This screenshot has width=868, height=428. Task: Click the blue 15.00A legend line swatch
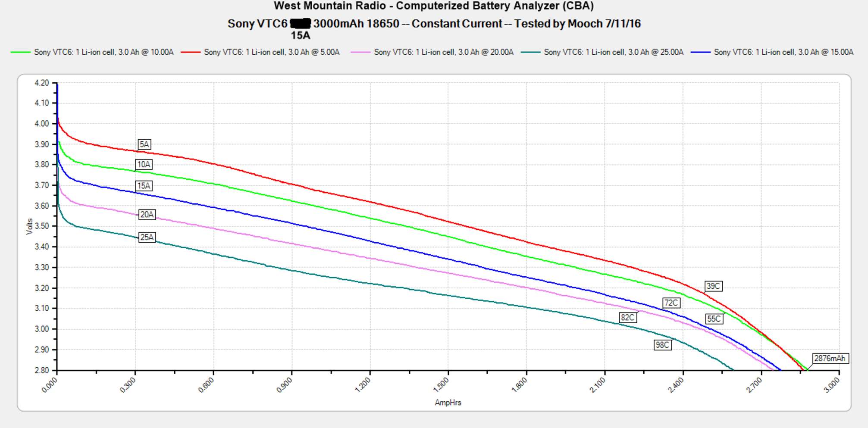coord(700,52)
